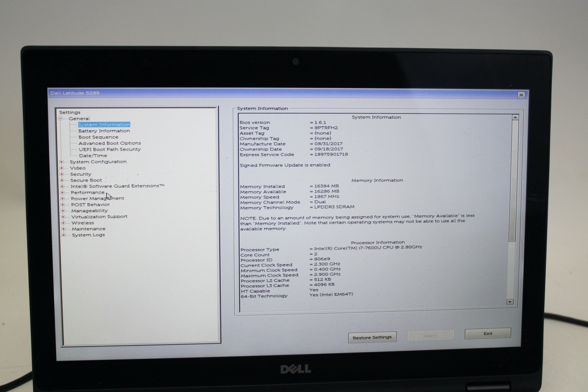Click Minimum Clock Speed 0.400 GHz
This screenshot has width=588, height=392.
pyautogui.click(x=327, y=269)
